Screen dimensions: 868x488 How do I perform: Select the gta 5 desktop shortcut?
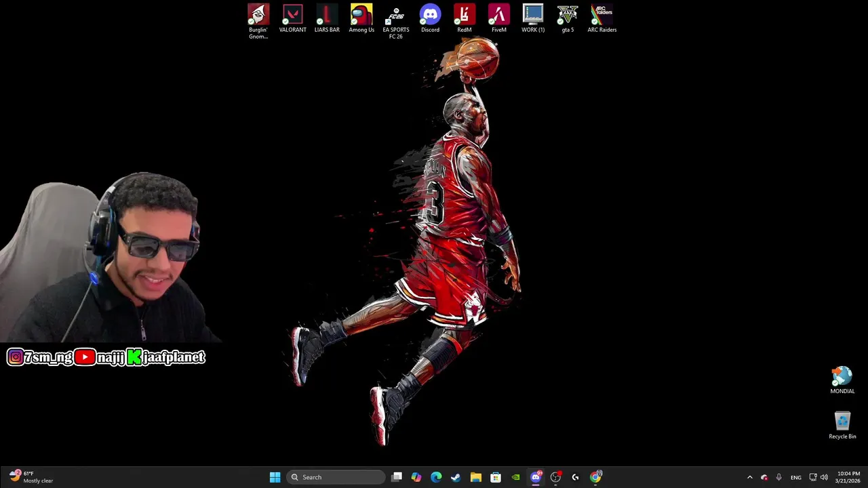coord(568,19)
